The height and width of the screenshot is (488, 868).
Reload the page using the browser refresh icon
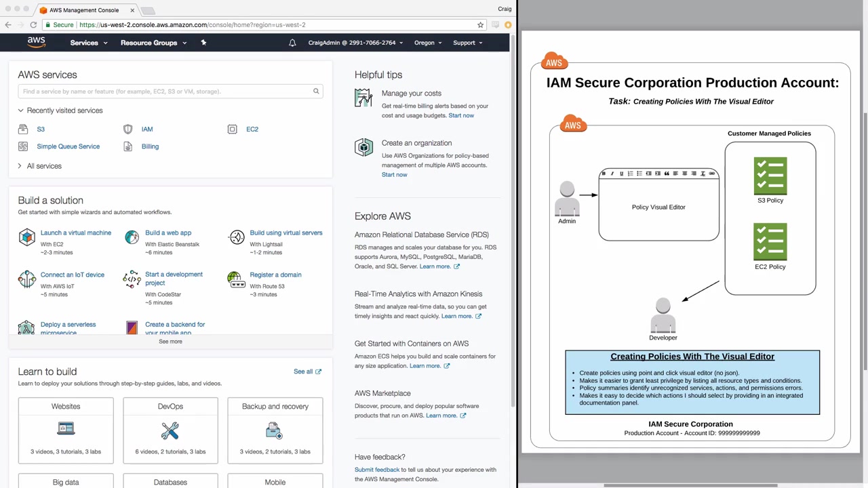33,24
